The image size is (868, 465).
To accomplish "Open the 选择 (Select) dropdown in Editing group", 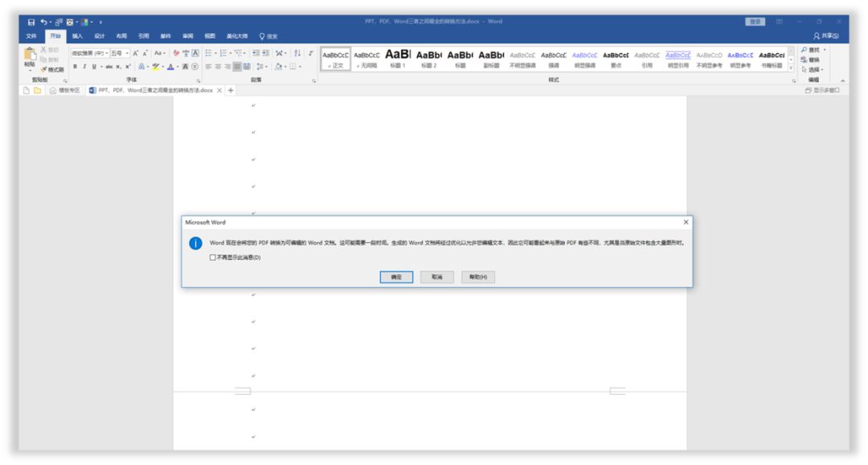I will (x=813, y=70).
